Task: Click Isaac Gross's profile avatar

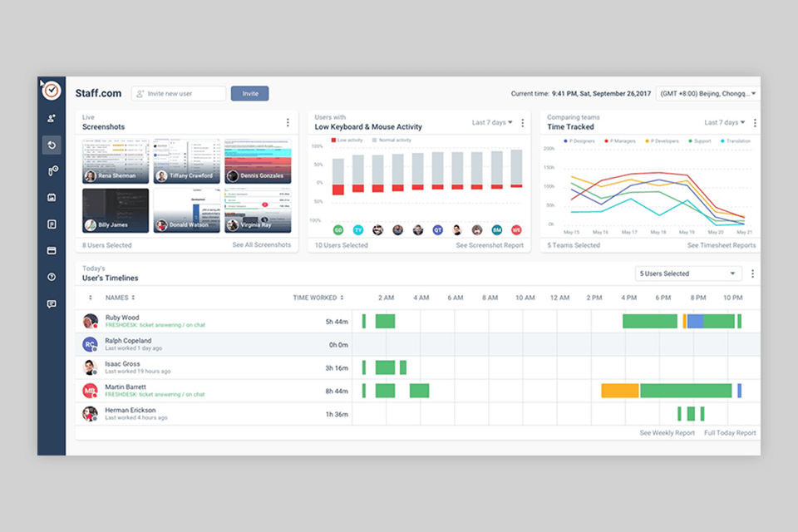Action: 90,367
